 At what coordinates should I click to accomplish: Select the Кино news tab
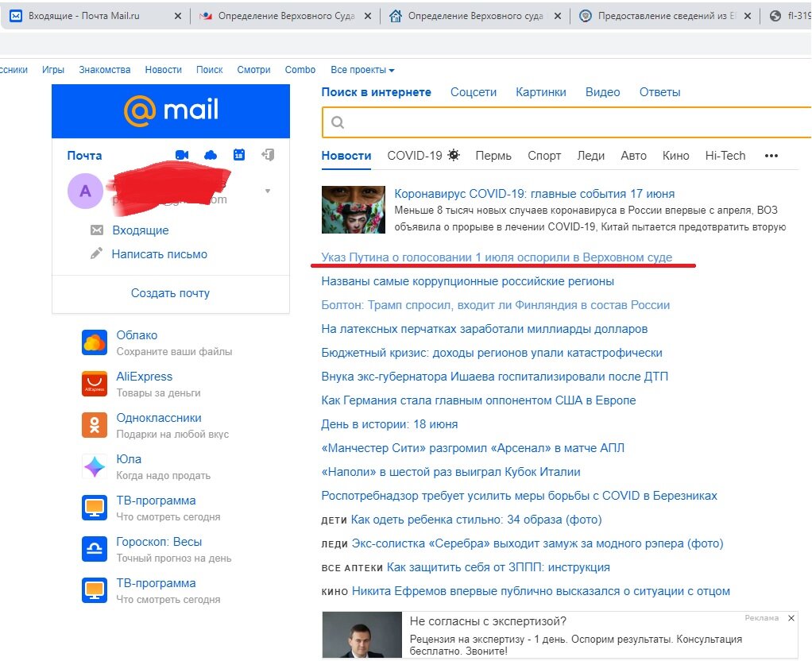(676, 156)
